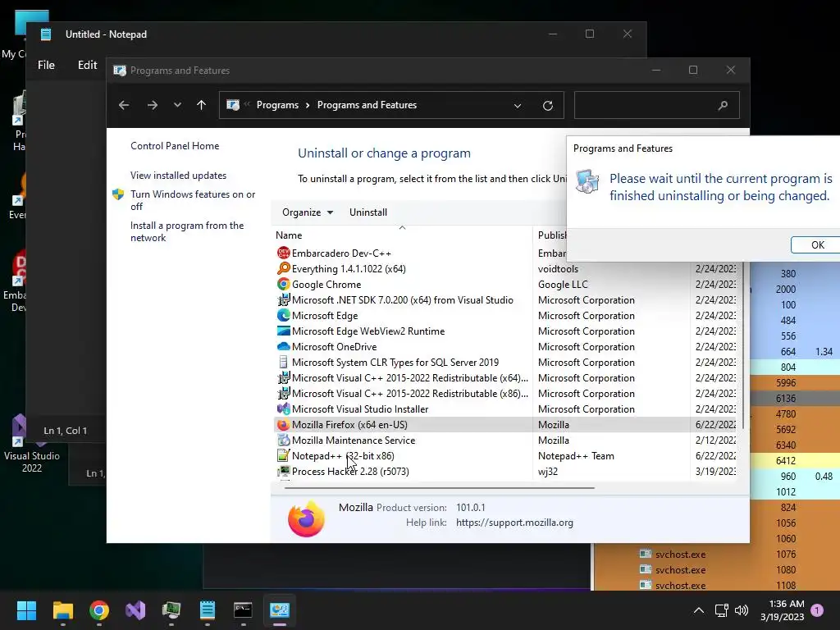Click the search magnifier in Control Panel
Screen dimensions: 840x630
pos(723,105)
